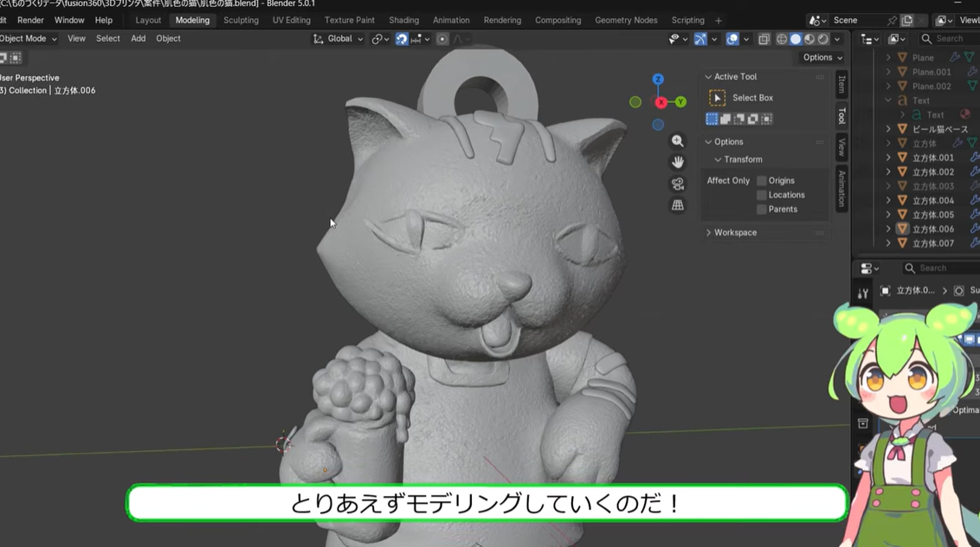Click the Zoom magnifier icon in viewport sidebar
Viewport: 980px width, 547px height.
(x=678, y=139)
